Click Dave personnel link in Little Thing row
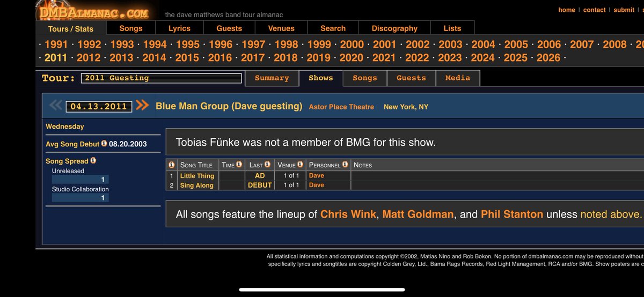The image size is (644, 297). (x=317, y=175)
